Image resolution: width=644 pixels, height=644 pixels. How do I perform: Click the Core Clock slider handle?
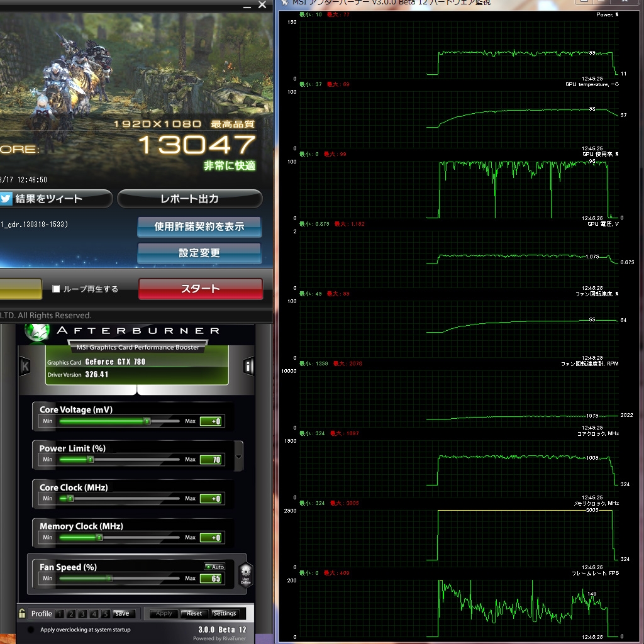pos(70,499)
